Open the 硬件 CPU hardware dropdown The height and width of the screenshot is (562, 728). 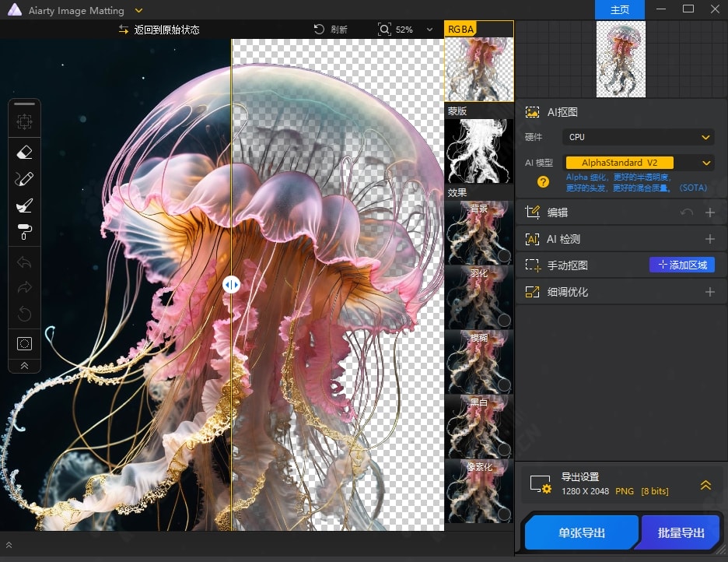(x=639, y=137)
